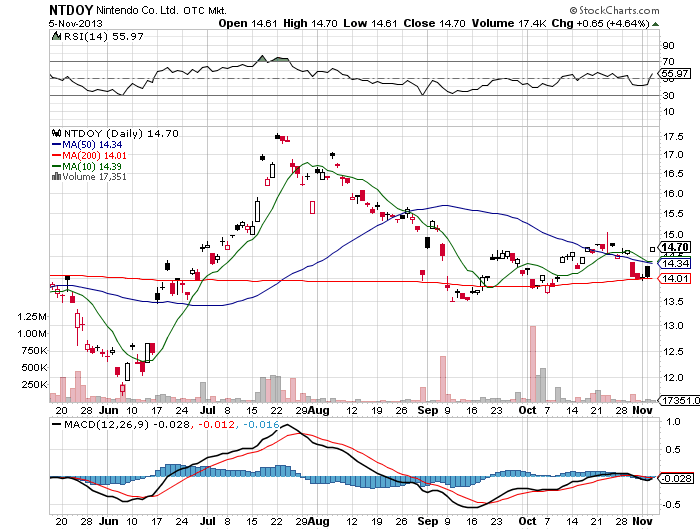700x530 pixels.
Task: Click the RSI(14) 55.97 legend label
Action: [x=104, y=37]
